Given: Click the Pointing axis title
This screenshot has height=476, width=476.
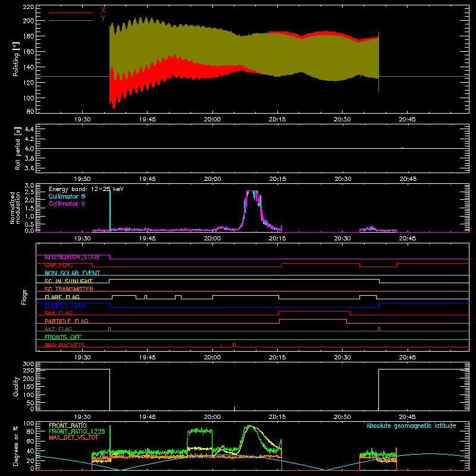Looking at the screenshot, I should click(x=16, y=59).
